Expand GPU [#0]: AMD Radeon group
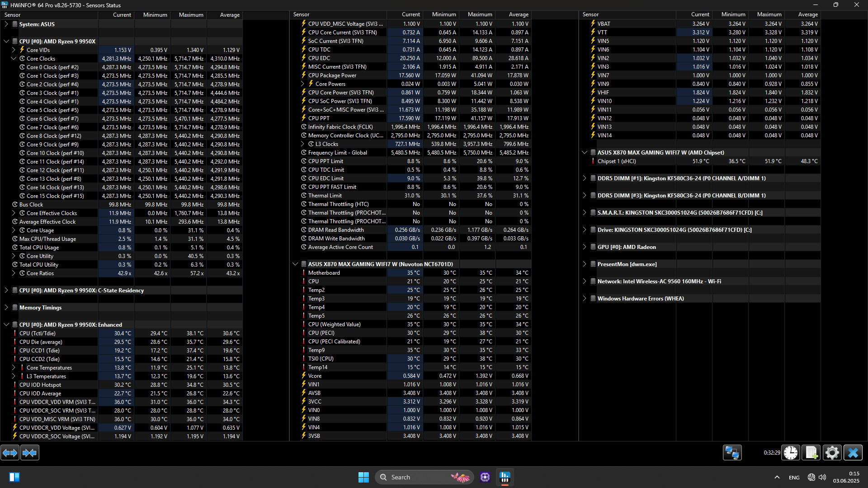Screen dimensions: 868x488 tap(585, 247)
